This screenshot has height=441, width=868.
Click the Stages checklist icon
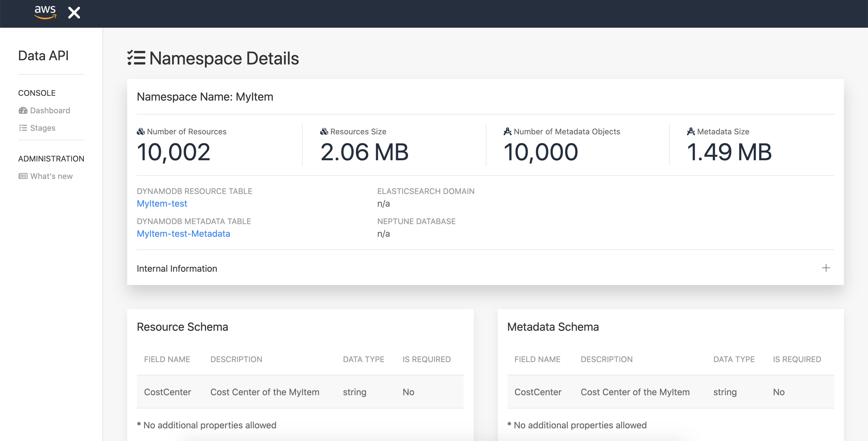tap(23, 128)
